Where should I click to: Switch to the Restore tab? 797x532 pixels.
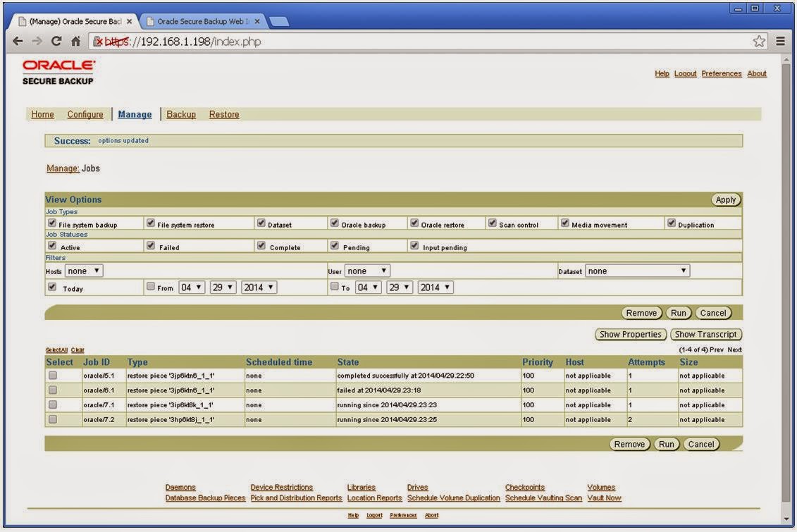click(224, 114)
